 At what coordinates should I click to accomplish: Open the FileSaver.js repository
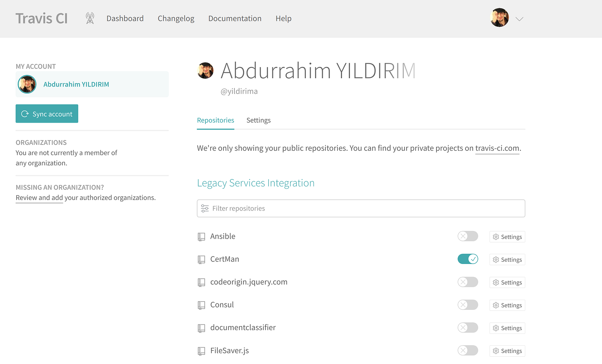point(230,350)
